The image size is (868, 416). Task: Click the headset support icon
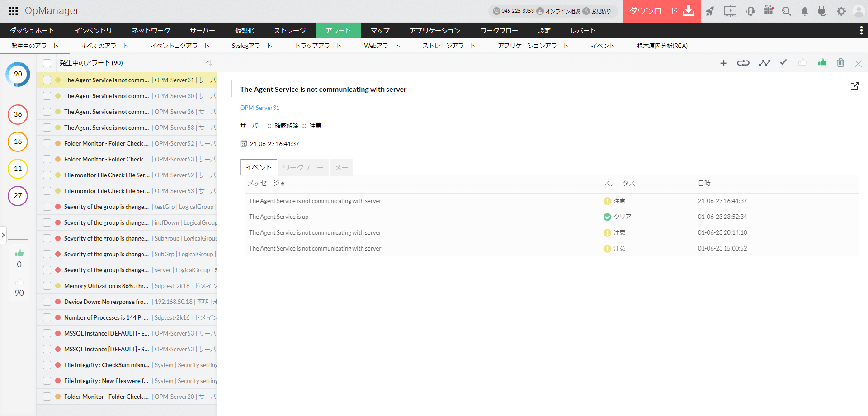[x=750, y=11]
